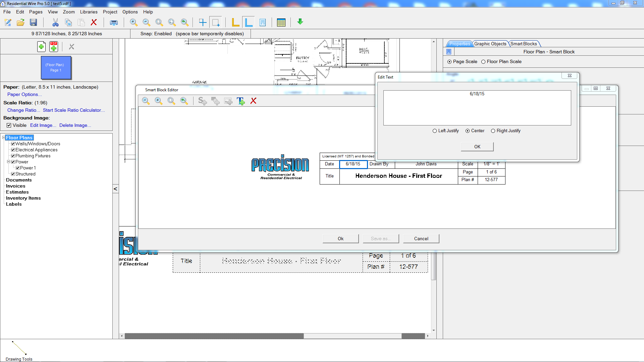Click the Save floppy disk icon
This screenshot has width=644, height=362.
point(33,22)
